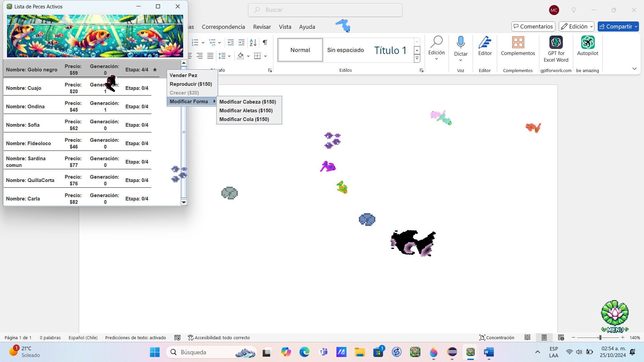This screenshot has height=362, width=644.
Task: Expand the styles gallery
Action: [x=417, y=58]
